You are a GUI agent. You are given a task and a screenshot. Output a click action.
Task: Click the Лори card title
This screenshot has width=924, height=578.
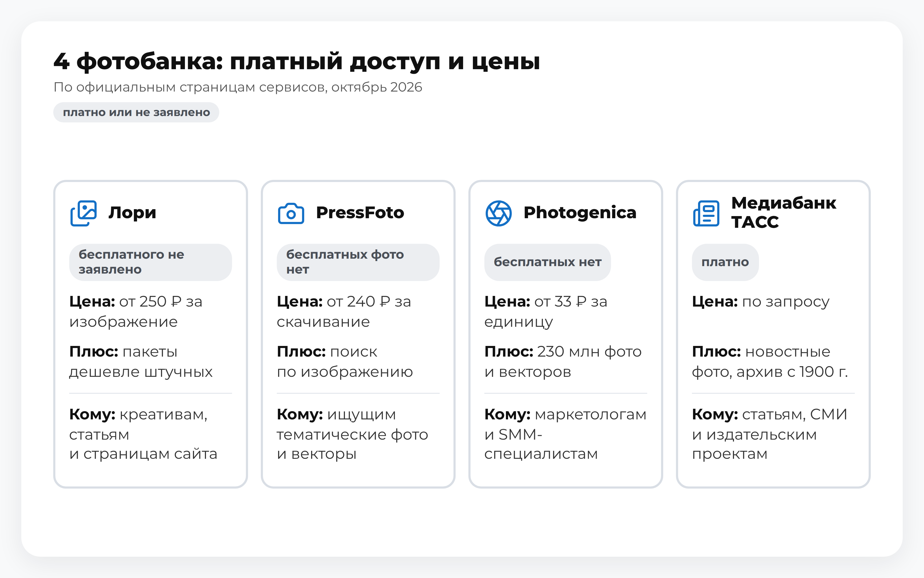(132, 213)
